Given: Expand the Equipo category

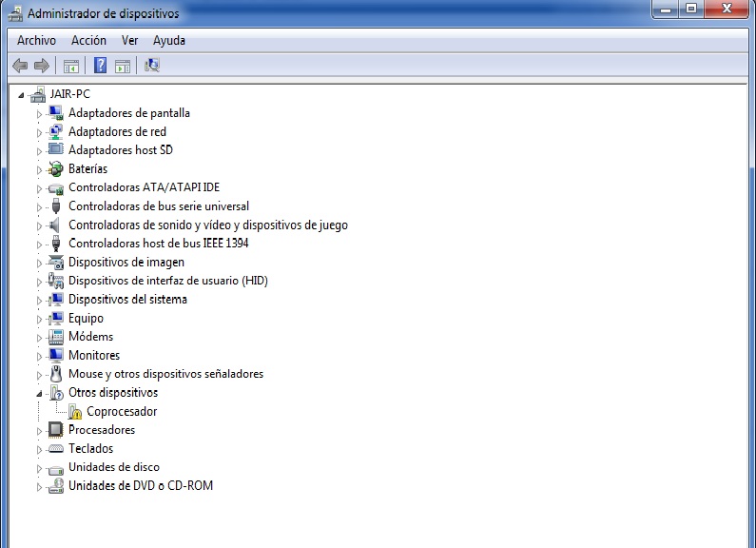Looking at the screenshot, I should click(x=39, y=320).
